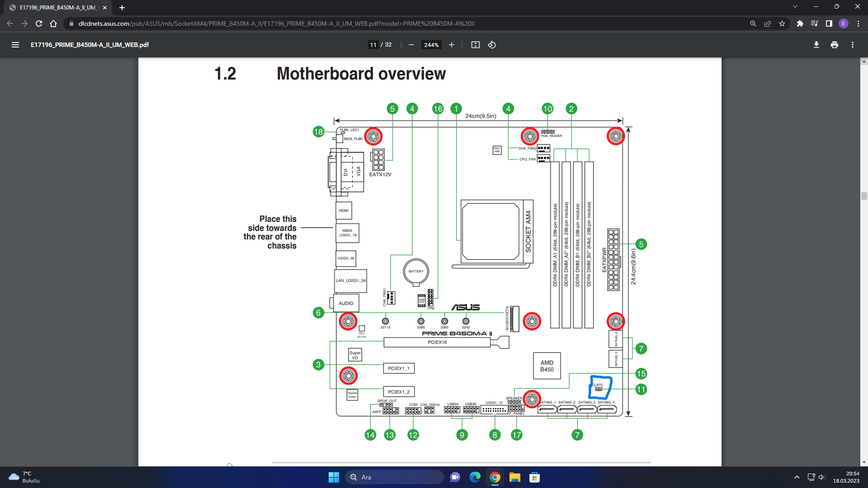This screenshot has height=488, width=868.
Task: Click the address bar URL
Action: pyautogui.click(x=276, y=23)
